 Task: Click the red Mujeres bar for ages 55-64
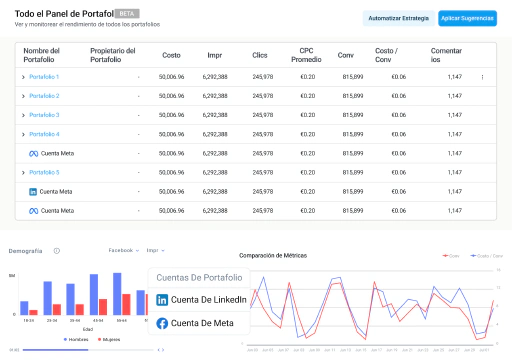(x=126, y=304)
